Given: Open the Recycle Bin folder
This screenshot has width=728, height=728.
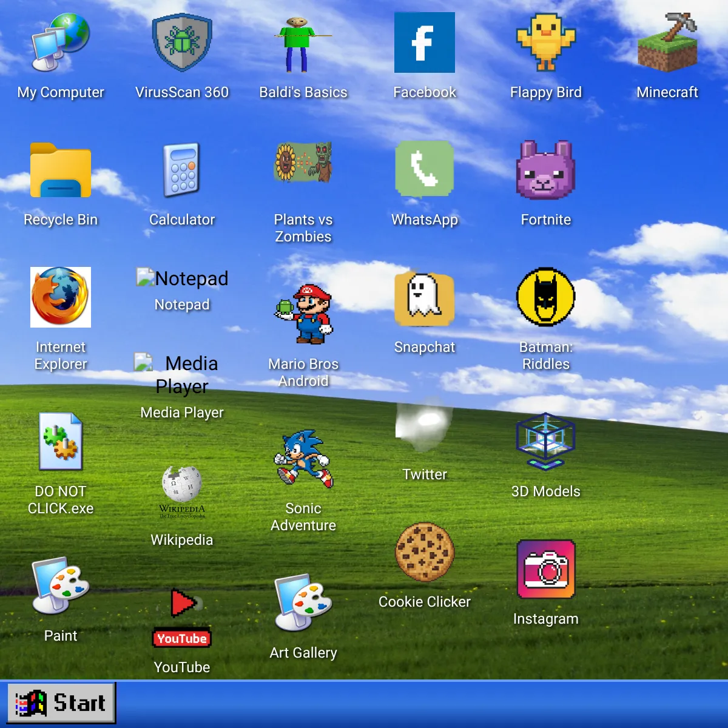Looking at the screenshot, I should (61, 170).
